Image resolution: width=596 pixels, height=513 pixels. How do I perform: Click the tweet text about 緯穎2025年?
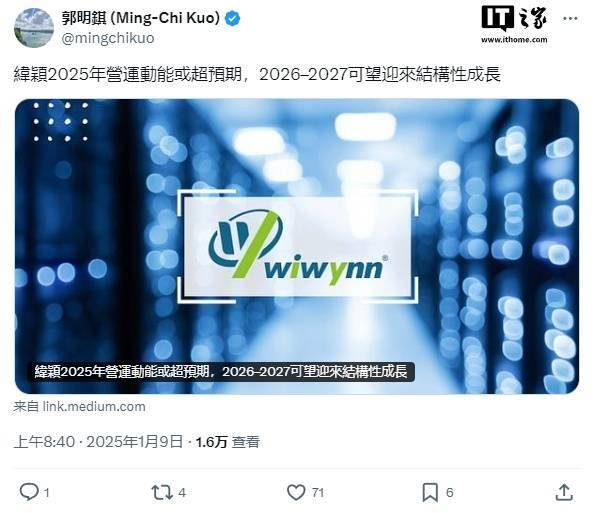click(257, 74)
